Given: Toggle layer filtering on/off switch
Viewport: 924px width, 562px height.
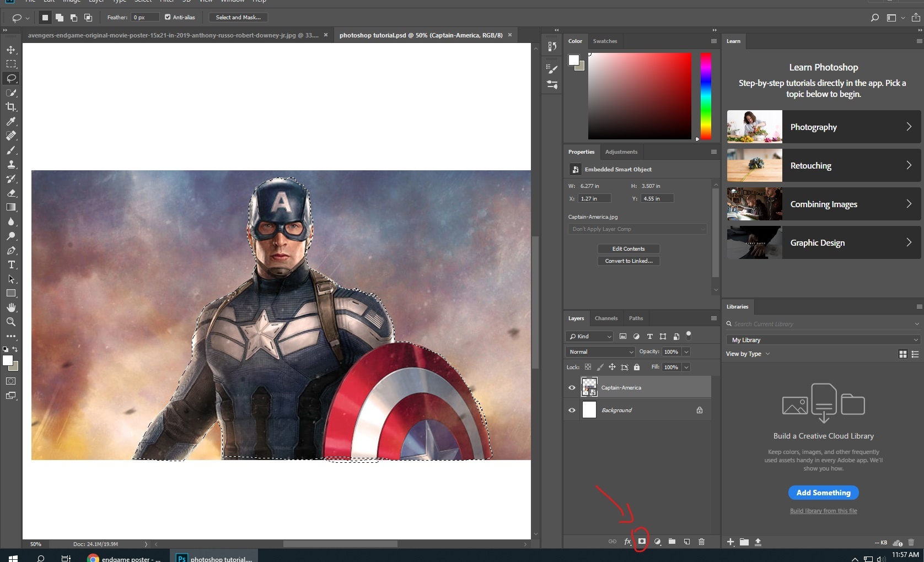Looking at the screenshot, I should pos(689,335).
